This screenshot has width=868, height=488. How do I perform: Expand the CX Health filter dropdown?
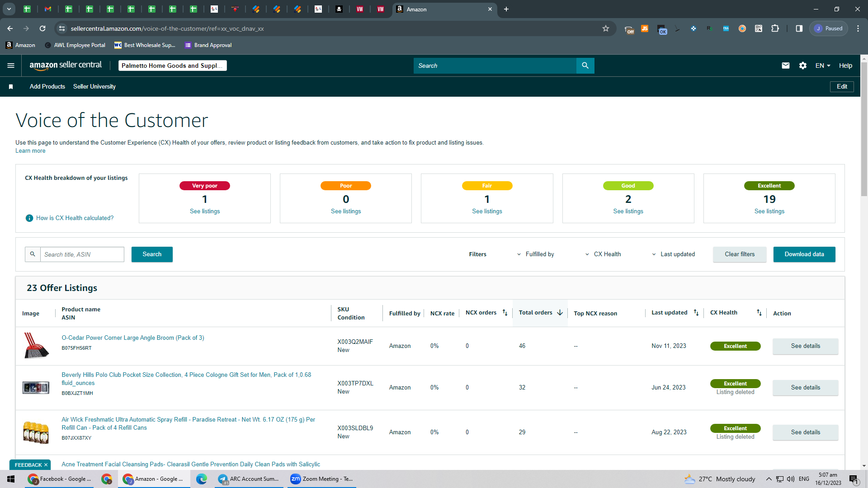coord(603,254)
